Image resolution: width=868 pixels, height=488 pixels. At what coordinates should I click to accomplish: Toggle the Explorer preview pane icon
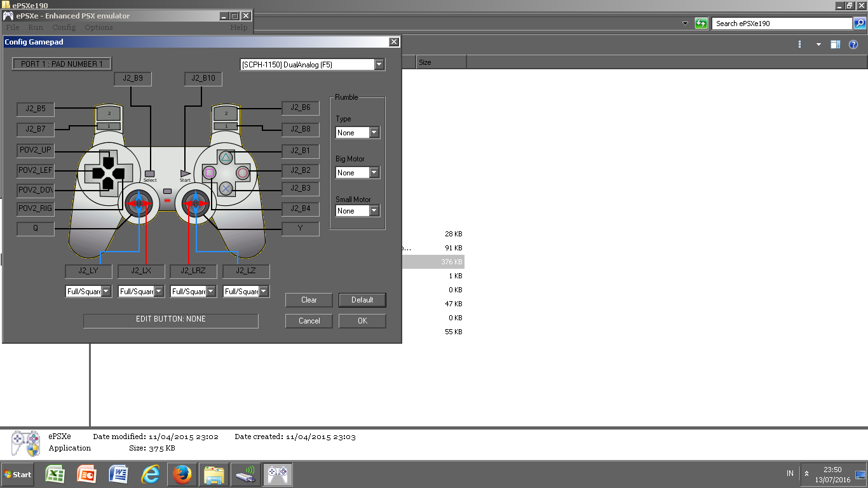pos(836,44)
